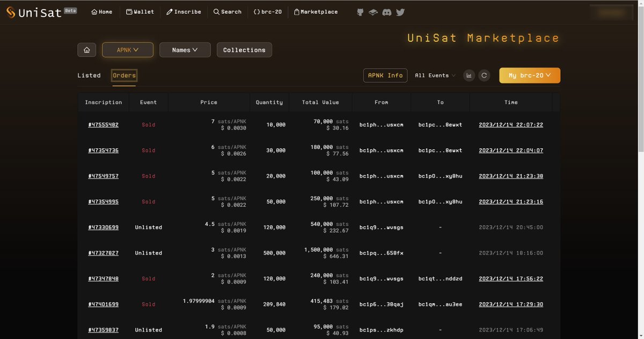Open Wallet in top navigation

(x=140, y=12)
